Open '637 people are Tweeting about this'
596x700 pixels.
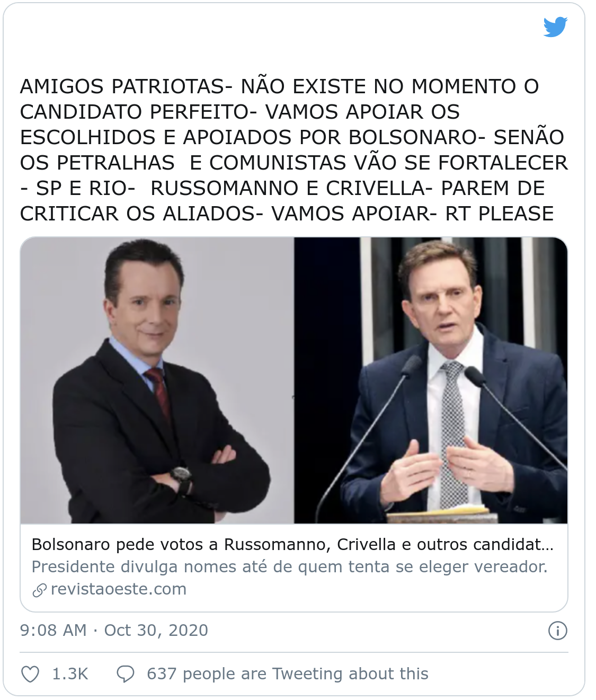coord(288,674)
